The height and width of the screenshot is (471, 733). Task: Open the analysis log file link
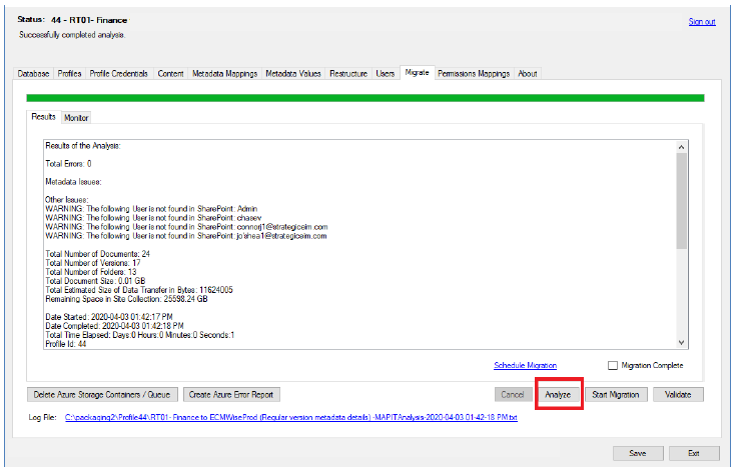290,420
